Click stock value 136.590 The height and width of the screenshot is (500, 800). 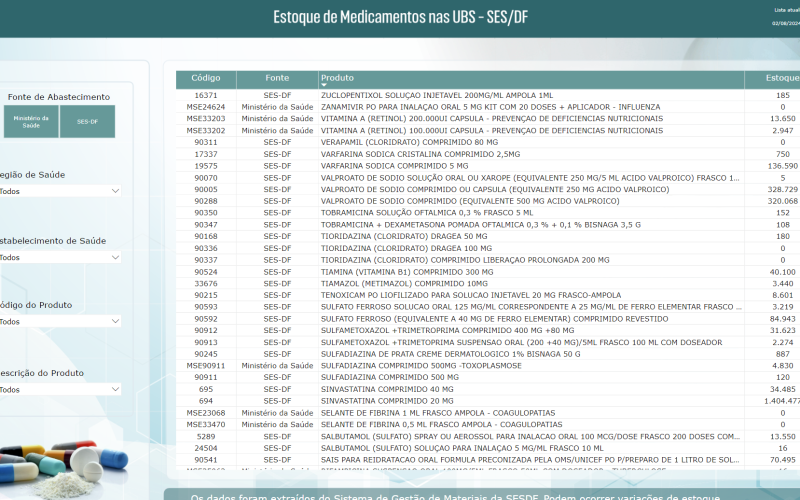782,166
